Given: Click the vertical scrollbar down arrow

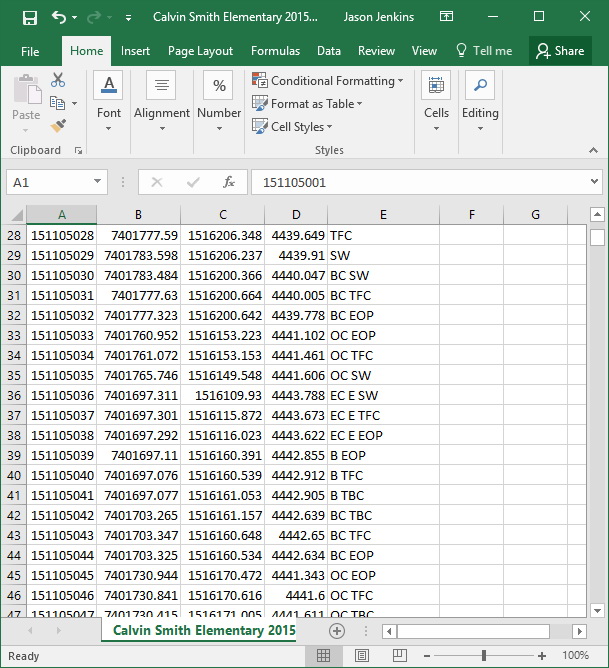Looking at the screenshot, I should 597,610.
